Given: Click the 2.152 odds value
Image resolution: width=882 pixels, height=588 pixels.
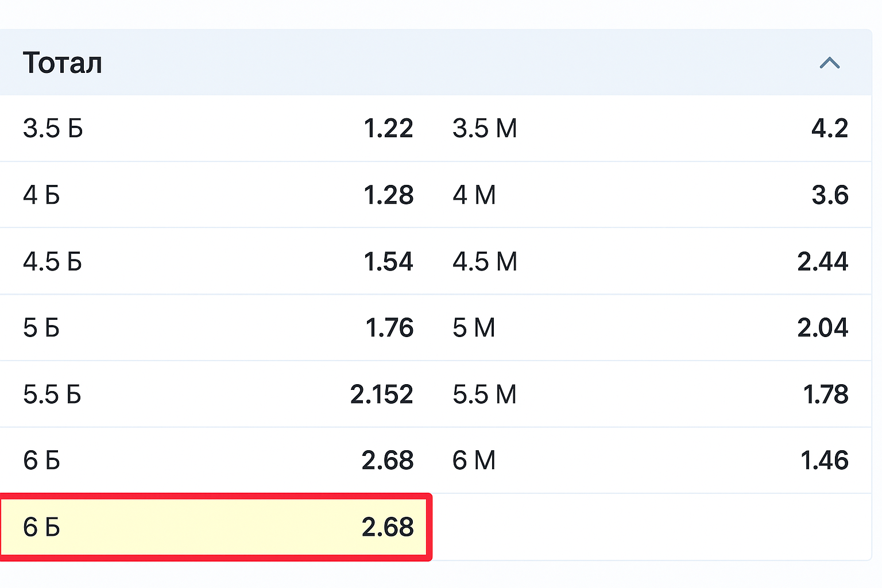Looking at the screenshot, I should pos(381,394).
